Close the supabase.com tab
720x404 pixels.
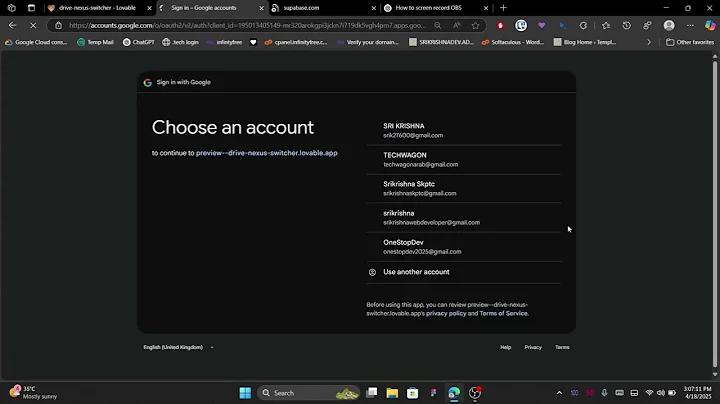(x=373, y=8)
